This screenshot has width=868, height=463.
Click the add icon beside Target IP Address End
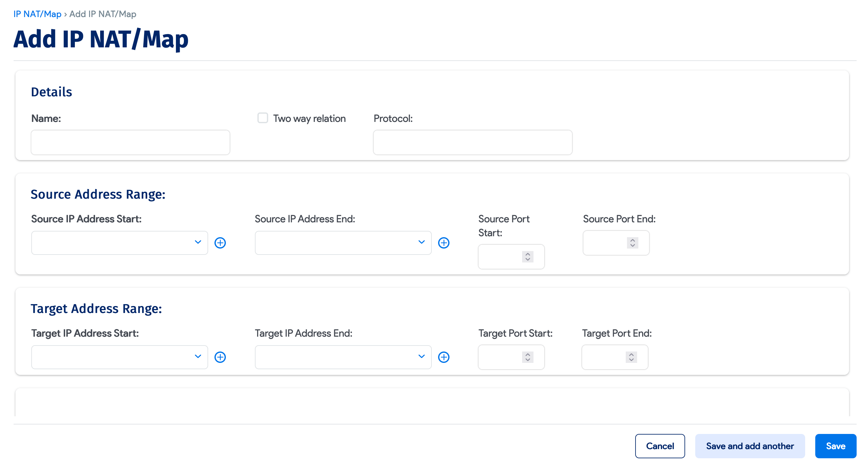444,357
